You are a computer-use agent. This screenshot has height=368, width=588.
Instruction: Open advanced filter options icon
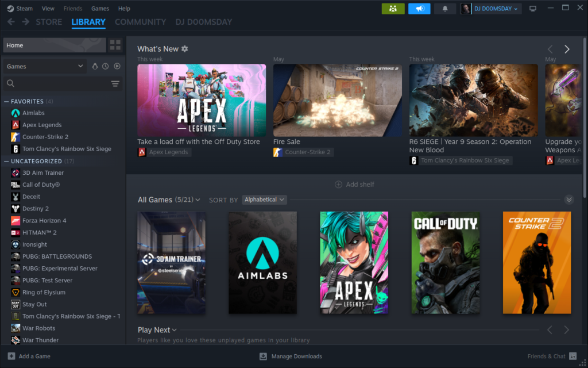tap(115, 83)
